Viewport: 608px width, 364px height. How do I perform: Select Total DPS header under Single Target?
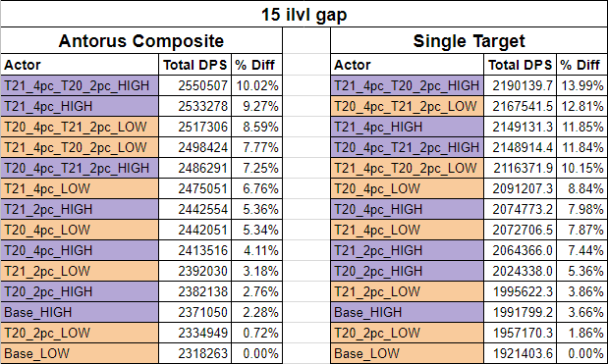click(x=520, y=65)
